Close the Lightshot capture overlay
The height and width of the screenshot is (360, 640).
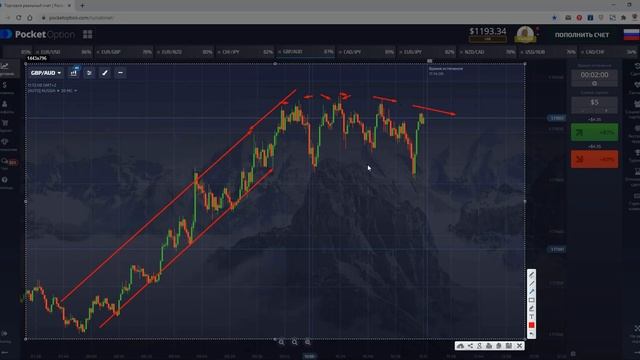519,346
